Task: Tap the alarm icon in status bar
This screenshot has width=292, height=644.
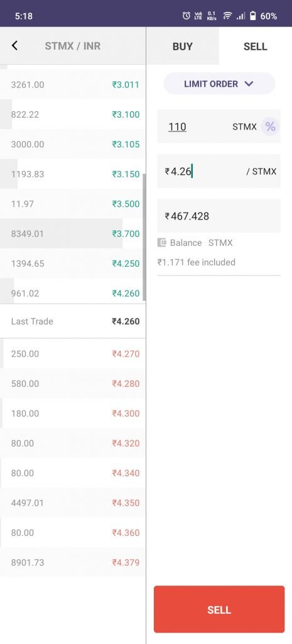Action: [x=187, y=16]
